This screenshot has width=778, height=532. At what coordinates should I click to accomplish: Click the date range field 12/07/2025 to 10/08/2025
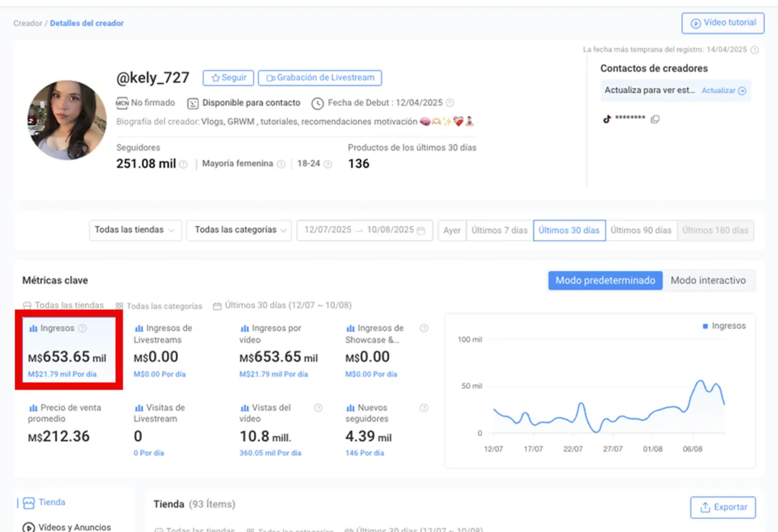tap(364, 230)
